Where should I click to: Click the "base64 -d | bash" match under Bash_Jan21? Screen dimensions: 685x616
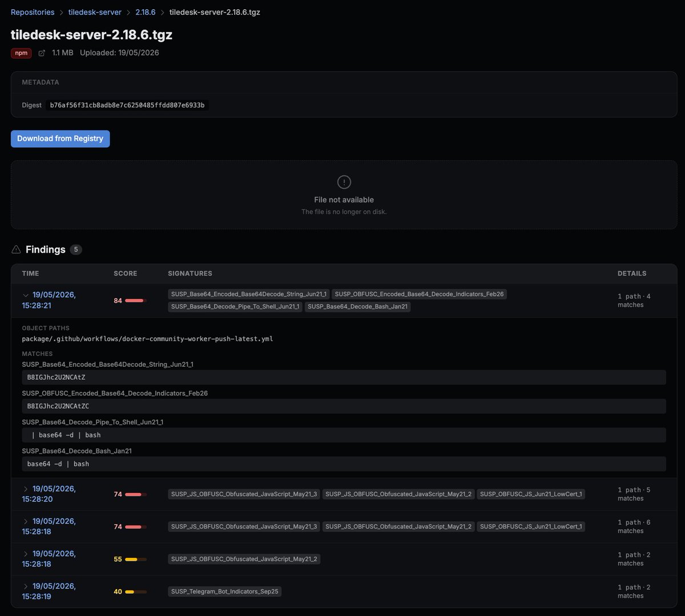pos(344,464)
